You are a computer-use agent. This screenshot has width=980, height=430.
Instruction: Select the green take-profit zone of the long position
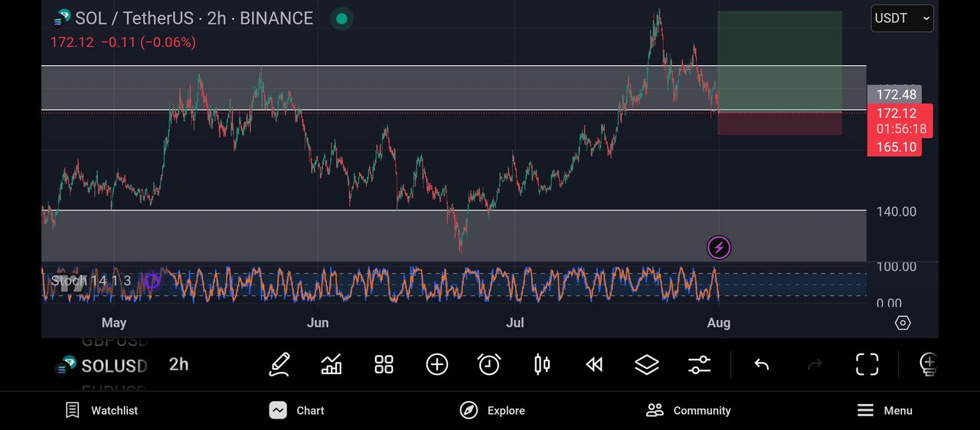779,61
